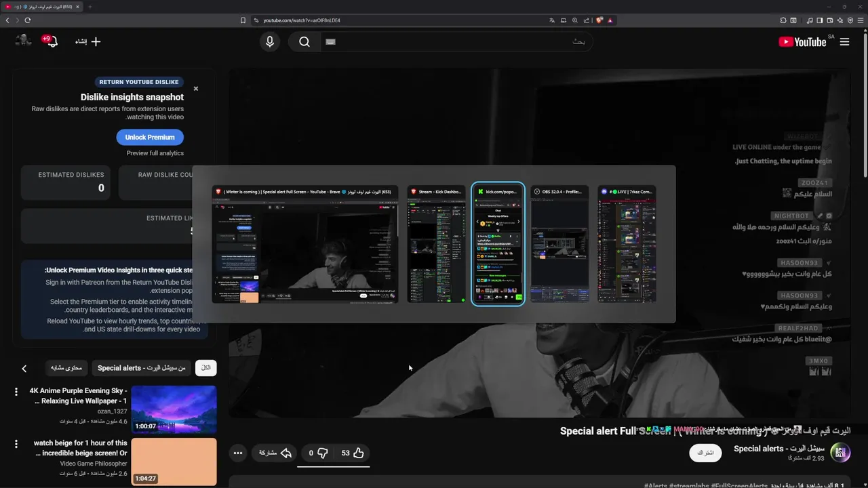
Task: Open Preview full analytics link
Action: pyautogui.click(x=155, y=153)
